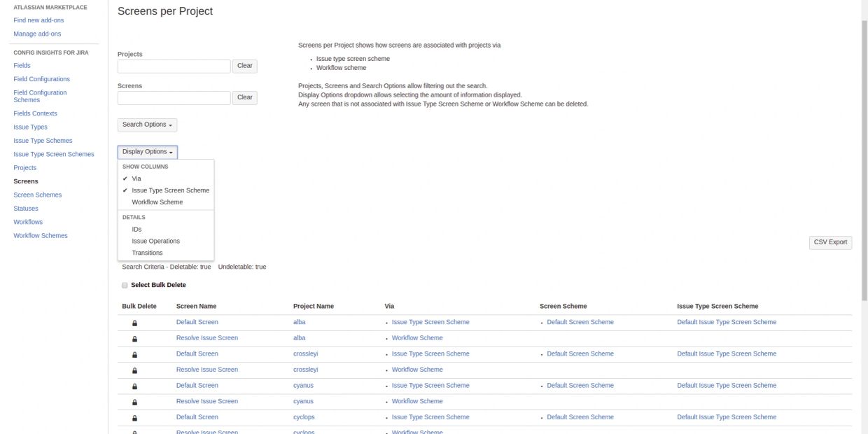Click the CSV Export button
The image size is (868, 434).
830,242
